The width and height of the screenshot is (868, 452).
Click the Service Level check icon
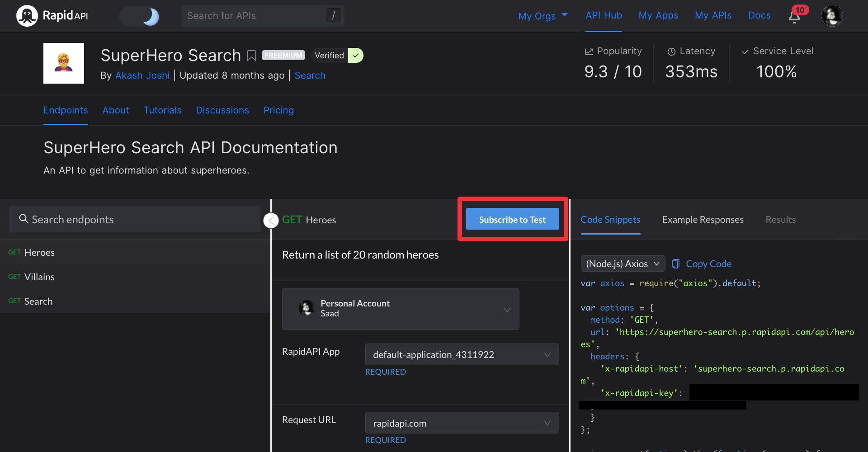pyautogui.click(x=745, y=52)
